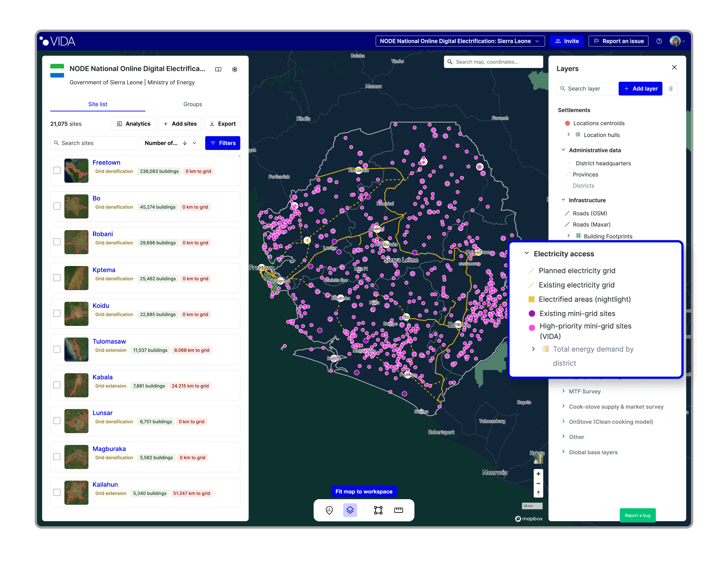Viewport: 728px width, 569px height.
Task: Expand the MTF Survey layer group
Action: tap(563, 391)
